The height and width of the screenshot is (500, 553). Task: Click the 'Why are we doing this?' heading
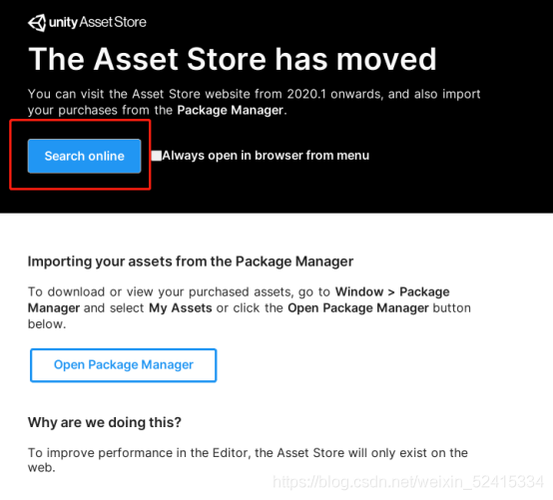pos(105,422)
